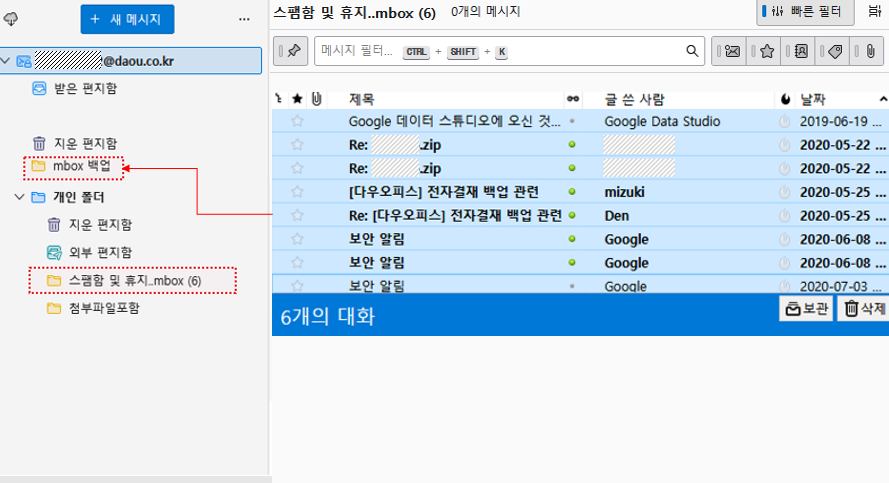
Task: Click the thread column header icon
Action: coord(279,99)
